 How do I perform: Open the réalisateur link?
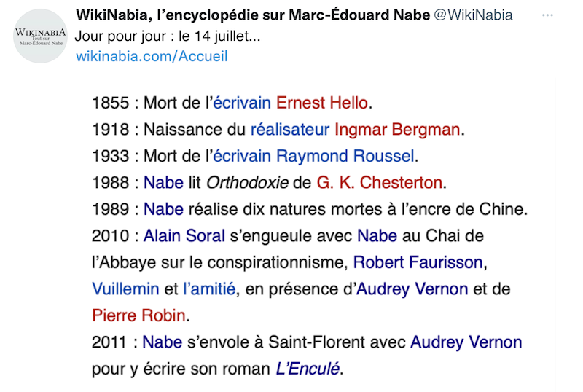[x=290, y=130]
